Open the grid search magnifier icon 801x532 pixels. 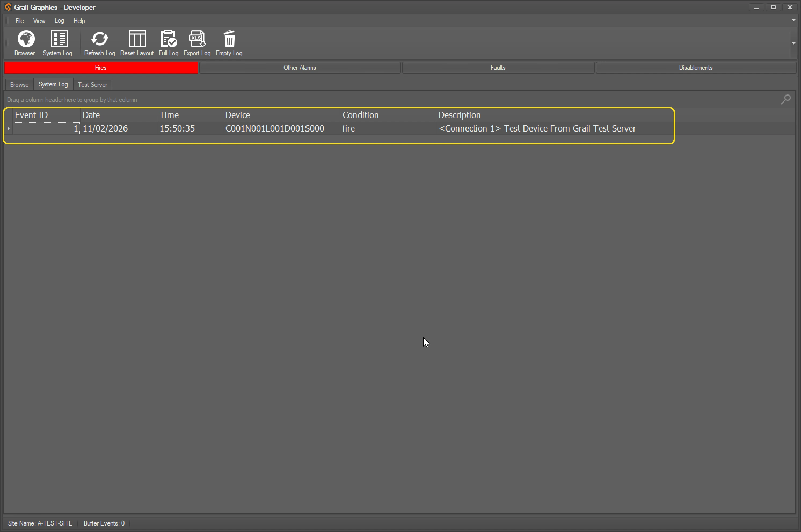[x=785, y=99]
